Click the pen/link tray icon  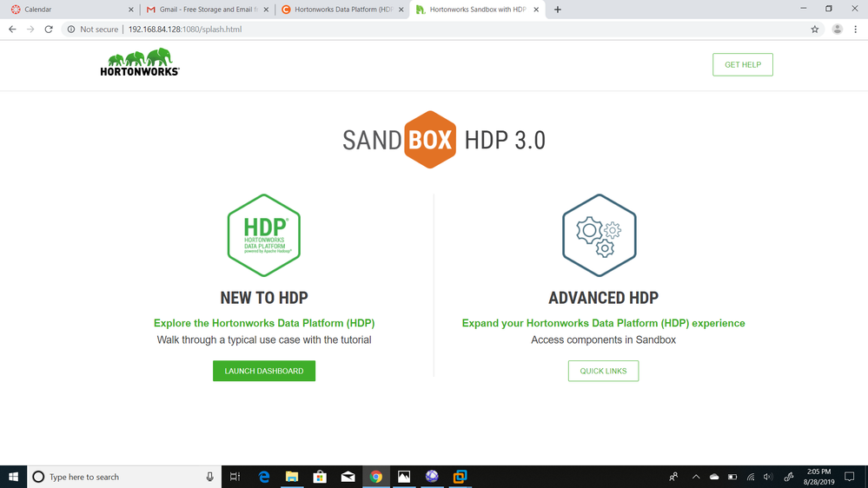pos(789,477)
